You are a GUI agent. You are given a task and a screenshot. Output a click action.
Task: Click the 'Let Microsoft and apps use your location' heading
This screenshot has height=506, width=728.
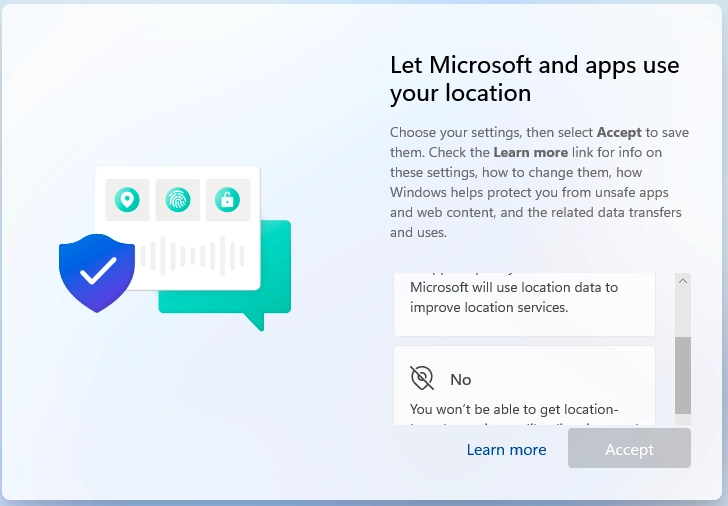coord(534,79)
